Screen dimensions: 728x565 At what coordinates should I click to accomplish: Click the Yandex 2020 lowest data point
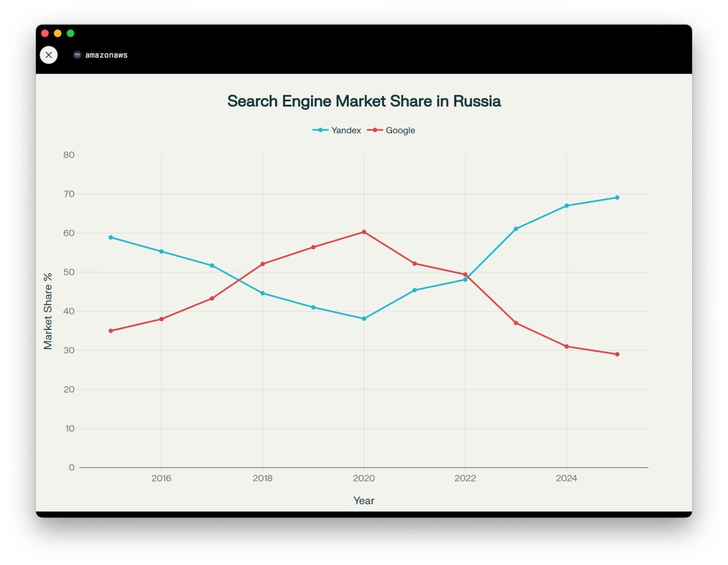(364, 319)
